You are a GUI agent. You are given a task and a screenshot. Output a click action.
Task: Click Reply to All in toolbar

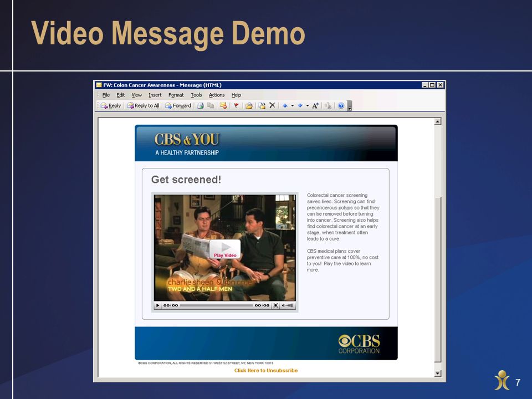point(143,105)
